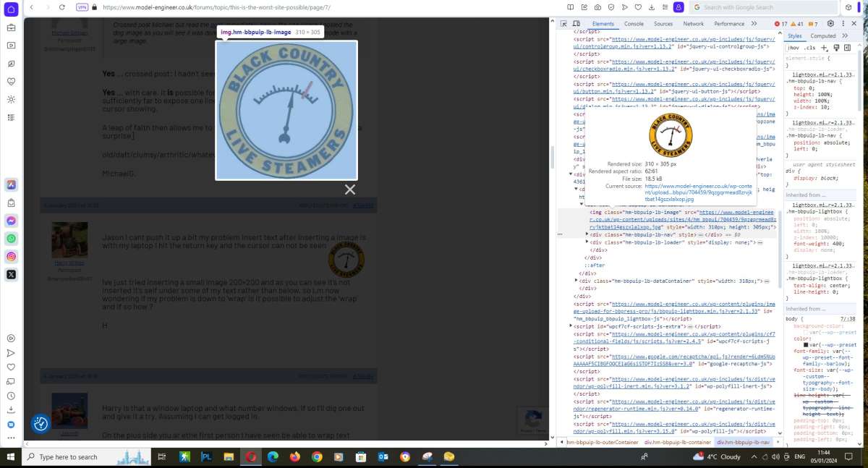Open Outlook from the taskbar
Screen dimensions: 868x468
click(383, 457)
